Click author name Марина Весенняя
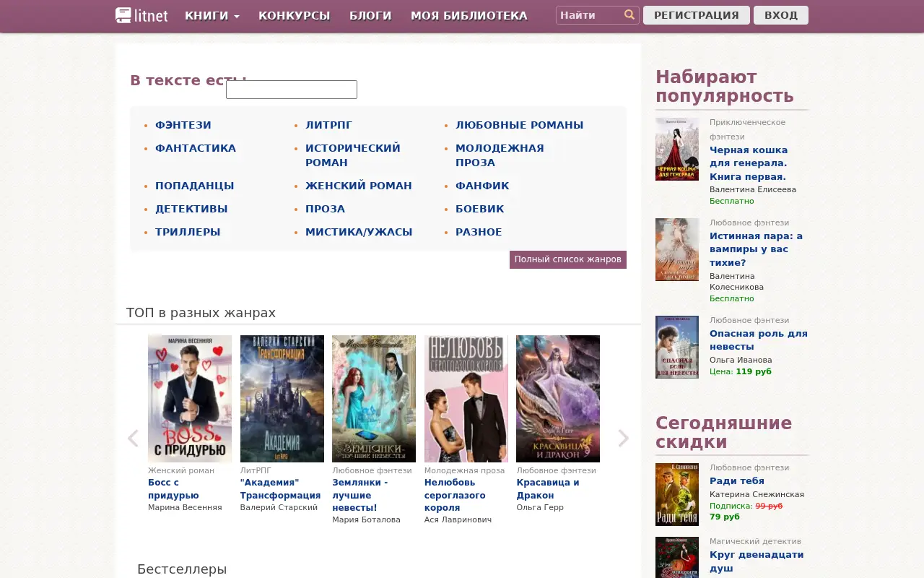The height and width of the screenshot is (578, 924). pyautogui.click(x=185, y=507)
